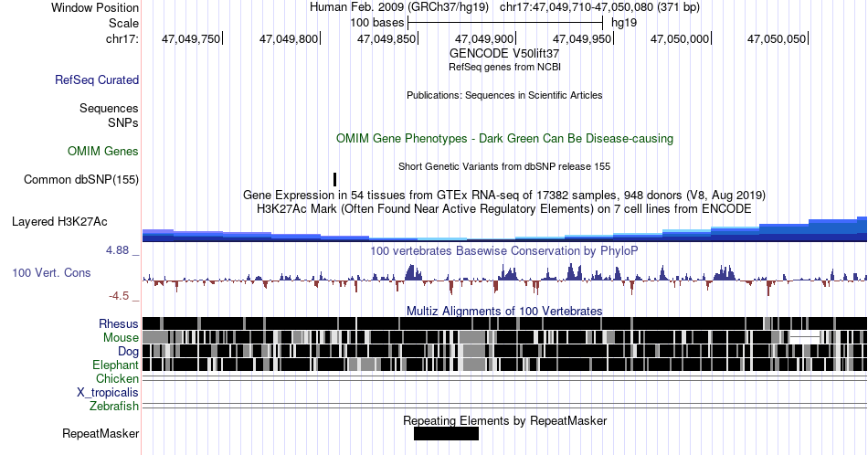
Task: Click the black RepeatMasker element block
Action: coord(446,433)
